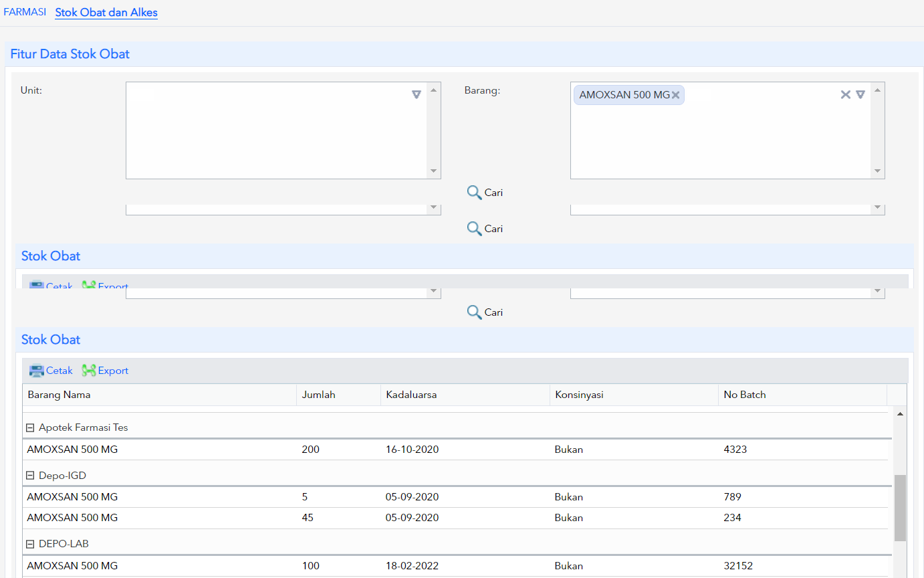Click the stock table vertical scroll thumb
This screenshot has height=578, width=924.
900,508
